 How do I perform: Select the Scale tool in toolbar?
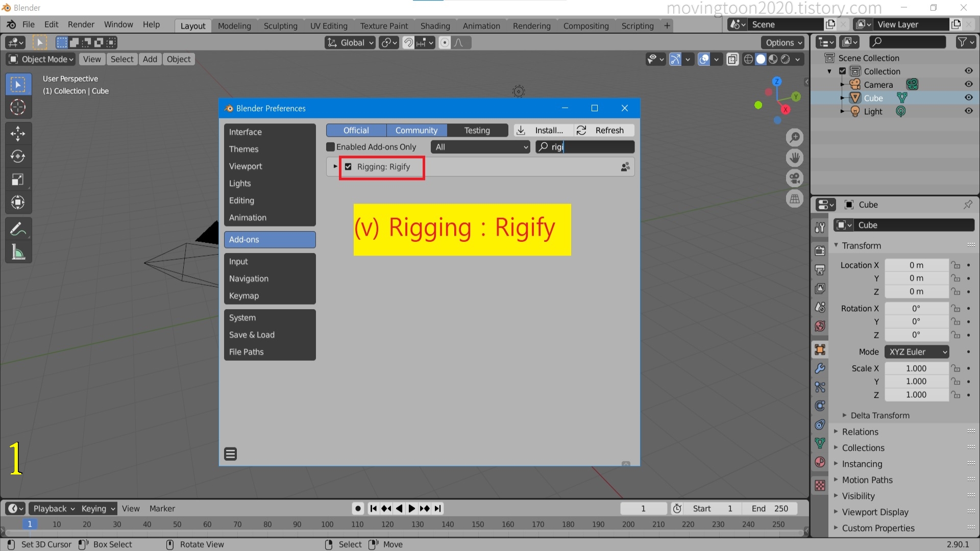click(18, 180)
